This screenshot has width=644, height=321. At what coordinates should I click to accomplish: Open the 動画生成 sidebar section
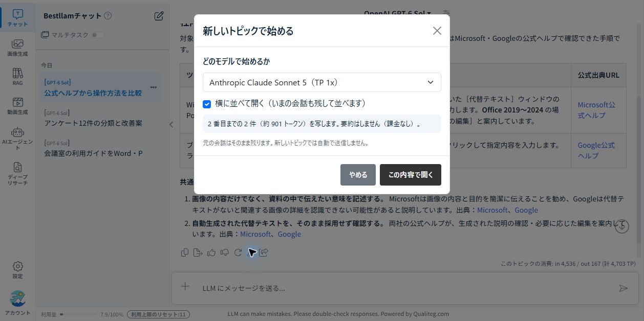pyautogui.click(x=17, y=106)
